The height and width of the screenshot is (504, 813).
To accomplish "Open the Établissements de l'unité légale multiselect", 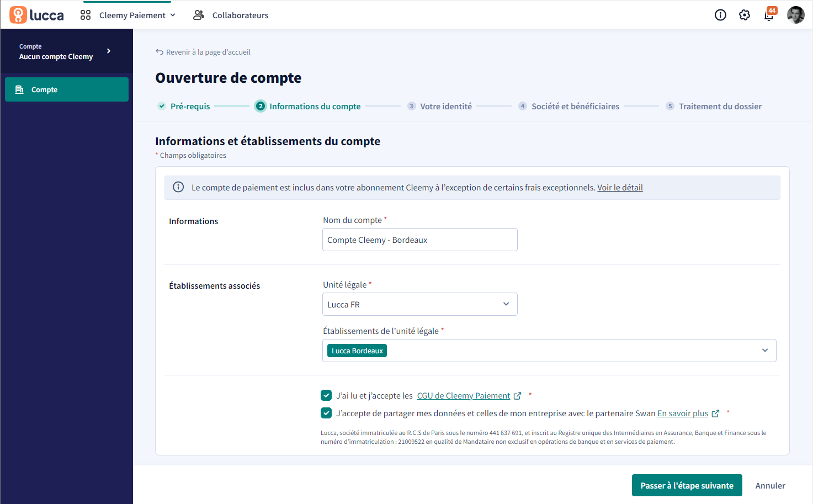I will (549, 351).
